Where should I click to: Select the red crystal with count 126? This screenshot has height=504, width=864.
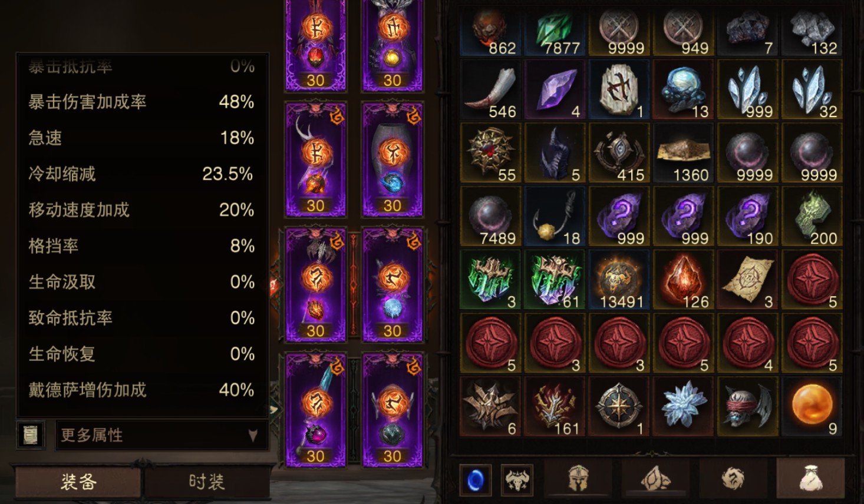tap(683, 280)
